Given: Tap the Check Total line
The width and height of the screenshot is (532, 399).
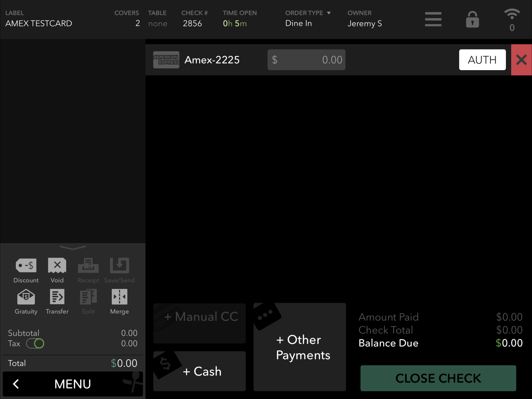Looking at the screenshot, I should pos(440,330).
